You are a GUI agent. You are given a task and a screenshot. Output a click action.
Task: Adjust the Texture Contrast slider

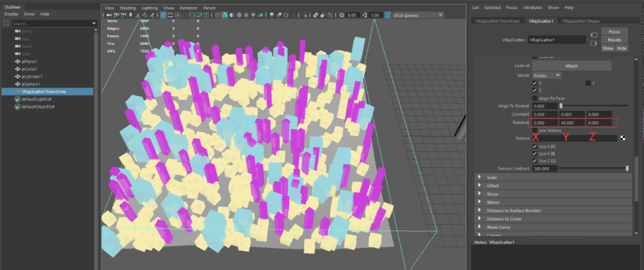pyautogui.click(x=627, y=168)
